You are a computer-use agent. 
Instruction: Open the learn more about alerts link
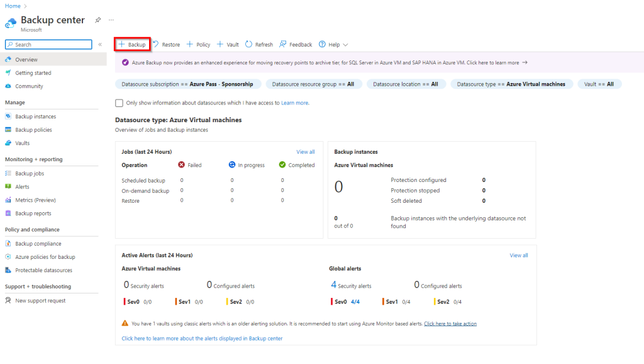click(202, 339)
